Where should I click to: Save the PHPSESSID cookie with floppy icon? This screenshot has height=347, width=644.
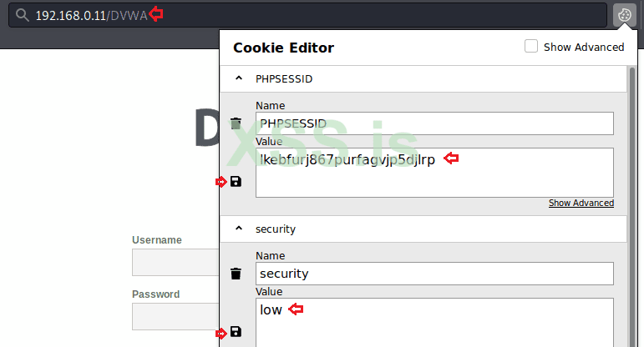pos(236,181)
